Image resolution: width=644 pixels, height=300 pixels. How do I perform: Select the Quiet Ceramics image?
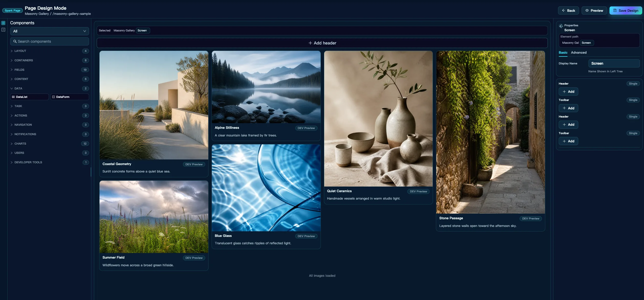coord(378,119)
